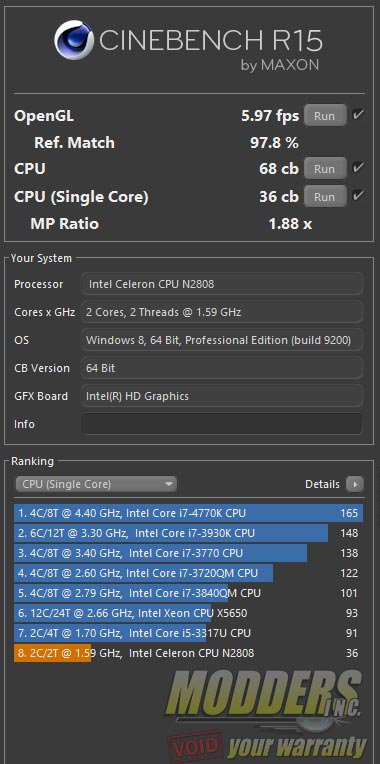The width and height of the screenshot is (380, 764).
Task: Select the Processor field showing Celeron N2808
Action: [x=222, y=284]
